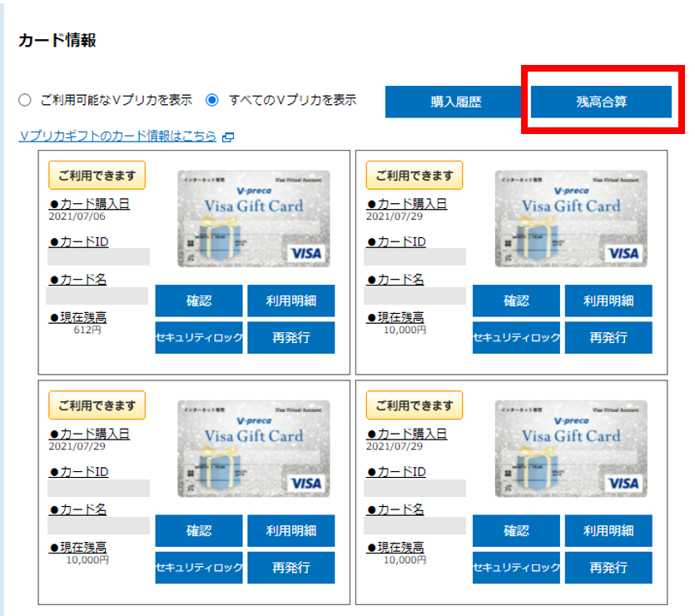Click 確認 on the bottom-left card

pos(199,531)
